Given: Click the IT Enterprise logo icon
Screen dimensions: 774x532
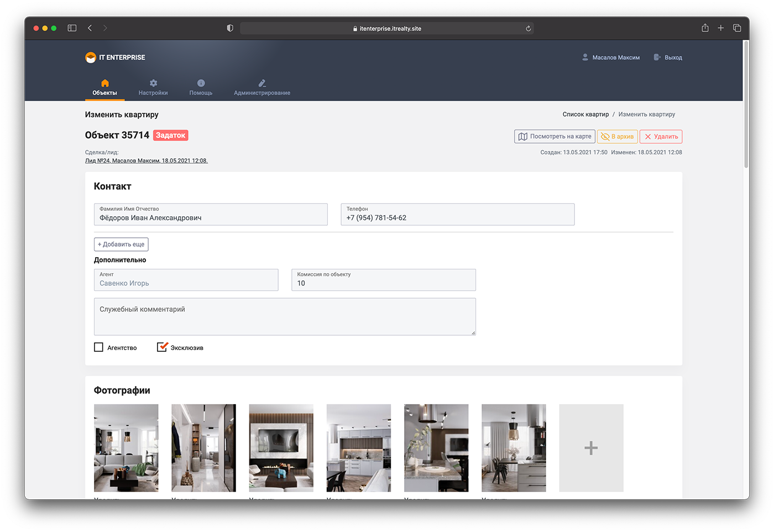Looking at the screenshot, I should [x=91, y=58].
